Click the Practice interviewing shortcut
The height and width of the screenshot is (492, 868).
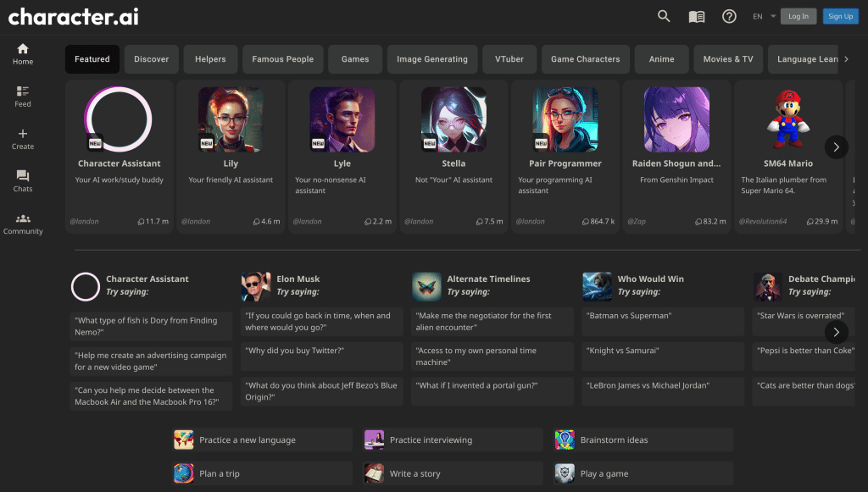click(452, 439)
